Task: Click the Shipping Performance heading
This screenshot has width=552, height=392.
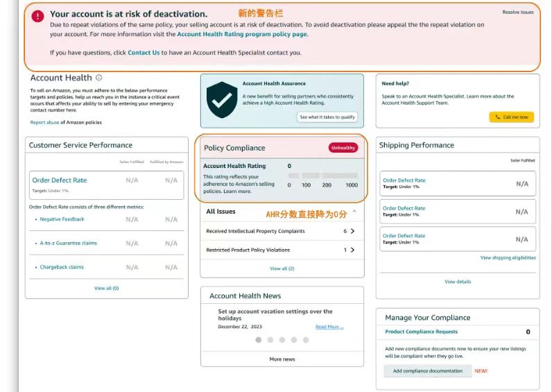Action: [417, 145]
